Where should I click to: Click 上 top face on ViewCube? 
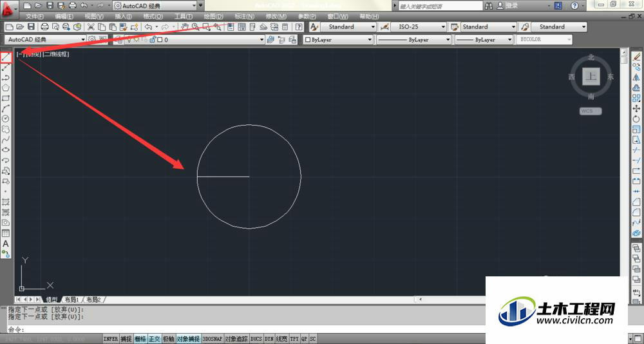click(591, 77)
